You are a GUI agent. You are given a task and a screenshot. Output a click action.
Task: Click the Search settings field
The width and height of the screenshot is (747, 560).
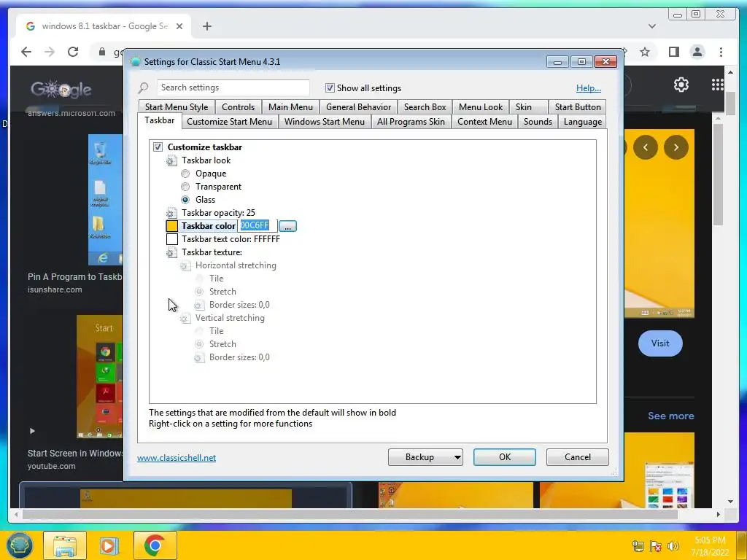(233, 87)
